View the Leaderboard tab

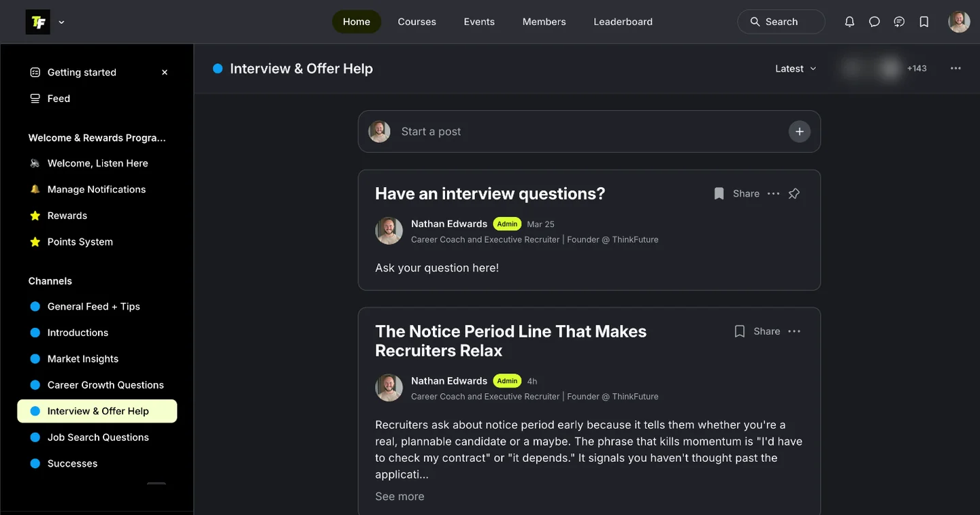(623, 22)
